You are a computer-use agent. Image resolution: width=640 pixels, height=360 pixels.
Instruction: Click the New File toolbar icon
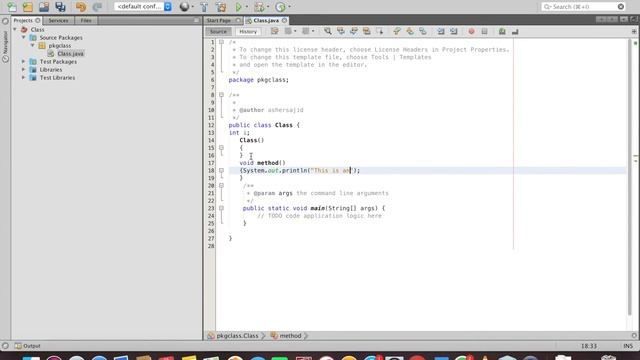click(x=12, y=7)
